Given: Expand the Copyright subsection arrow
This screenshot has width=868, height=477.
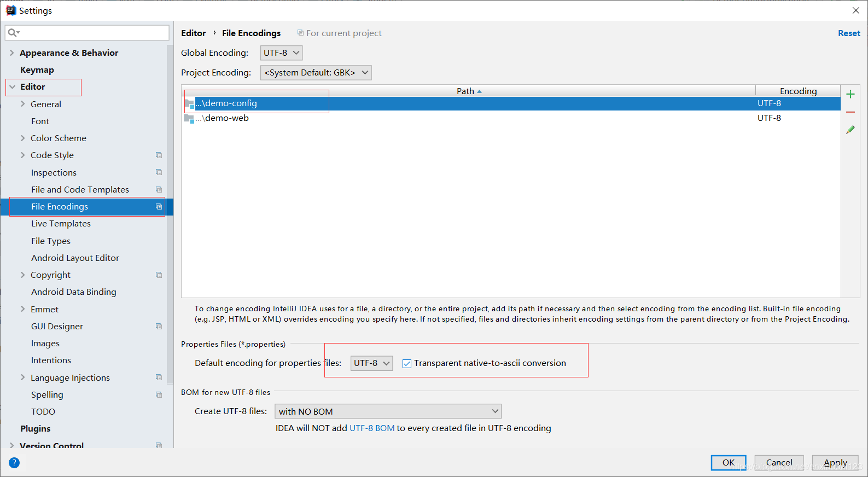Looking at the screenshot, I should (22, 275).
